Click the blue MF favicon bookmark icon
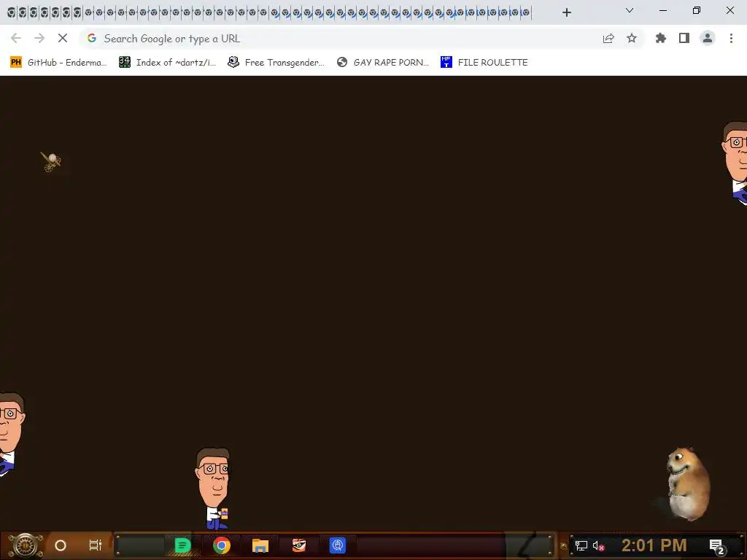The image size is (747, 560). point(446,63)
